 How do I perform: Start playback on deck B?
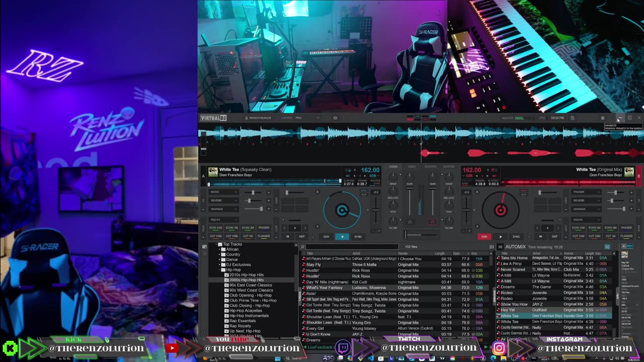point(500,236)
